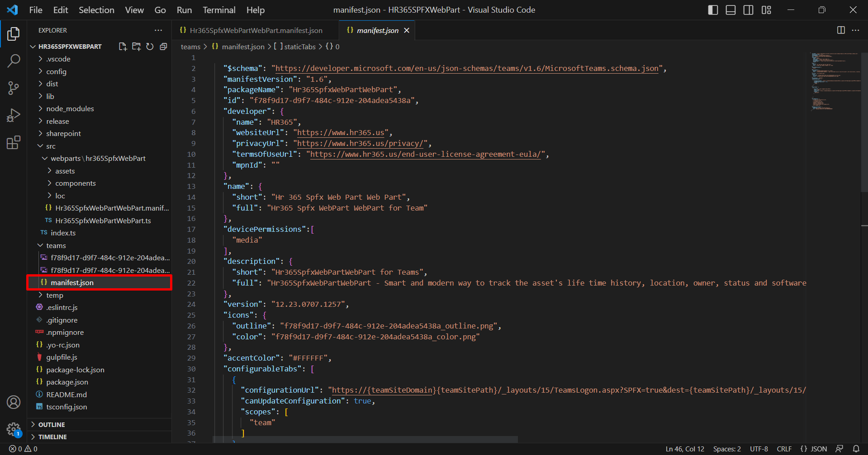Split the editor to the right
The width and height of the screenshot is (868, 455).
(841, 30)
